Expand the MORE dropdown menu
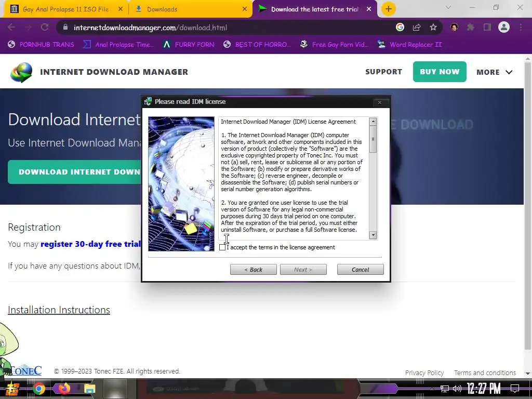The width and height of the screenshot is (532, 399). coord(495,72)
